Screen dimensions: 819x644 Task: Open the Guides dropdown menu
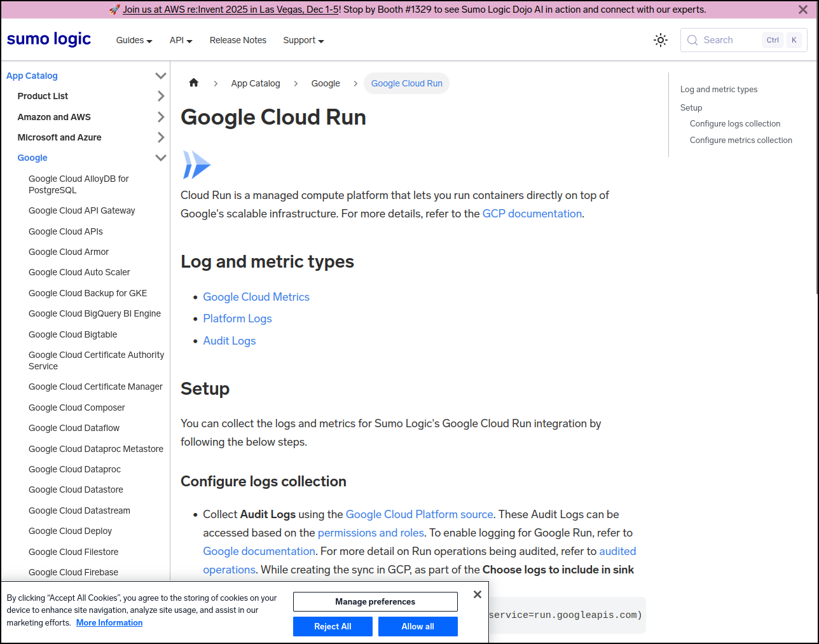134,40
